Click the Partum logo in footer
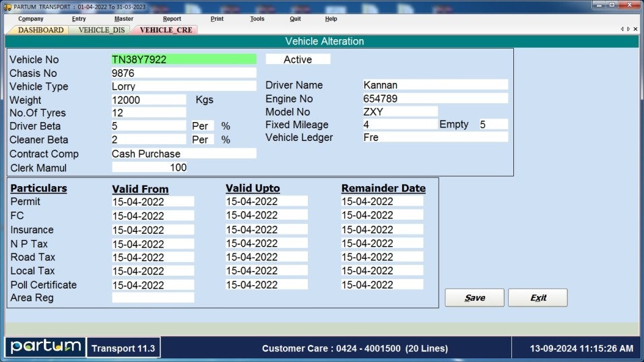The height and width of the screenshot is (362, 644). 45,346
